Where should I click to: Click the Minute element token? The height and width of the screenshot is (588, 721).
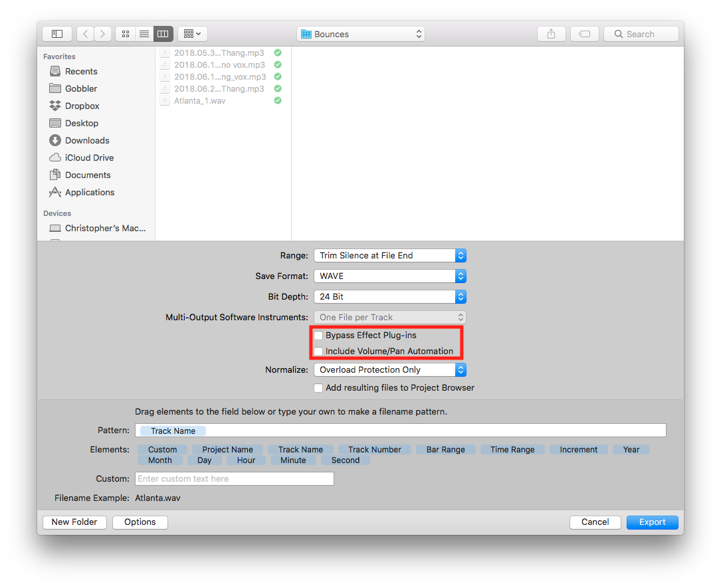point(293,460)
